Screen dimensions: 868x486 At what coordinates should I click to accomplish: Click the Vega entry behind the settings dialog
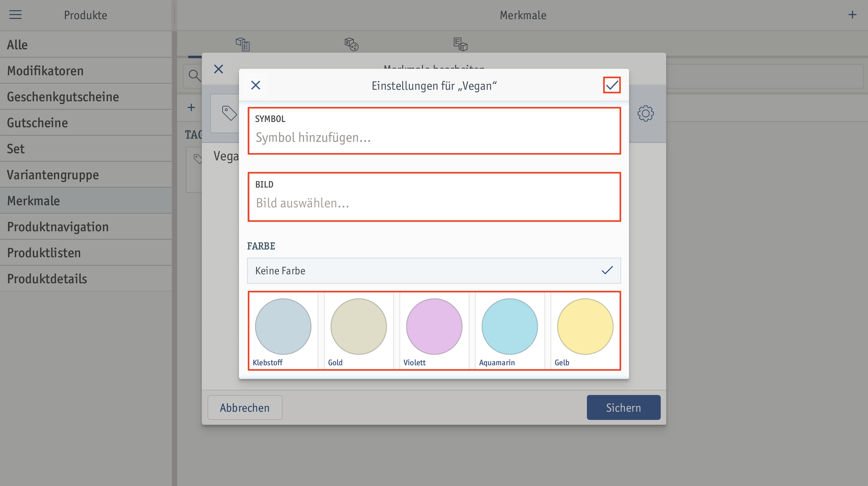(226, 156)
